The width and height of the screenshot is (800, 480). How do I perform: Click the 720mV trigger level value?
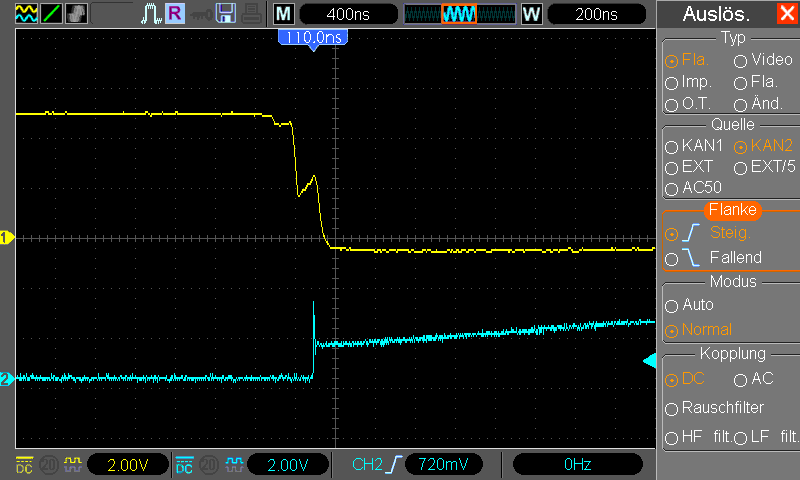coord(443,464)
